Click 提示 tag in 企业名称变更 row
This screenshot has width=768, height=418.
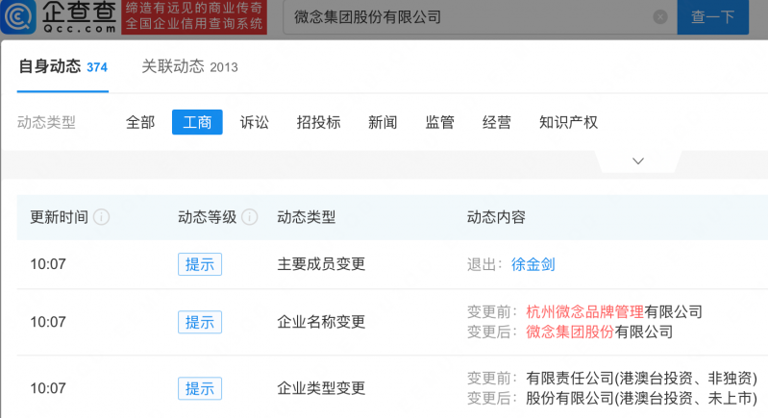tap(199, 322)
